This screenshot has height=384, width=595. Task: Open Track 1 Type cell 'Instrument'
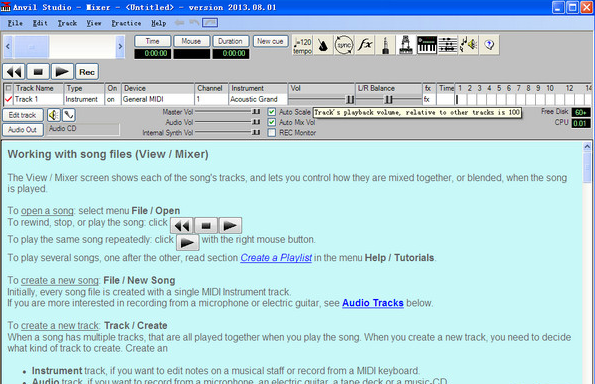click(84, 99)
